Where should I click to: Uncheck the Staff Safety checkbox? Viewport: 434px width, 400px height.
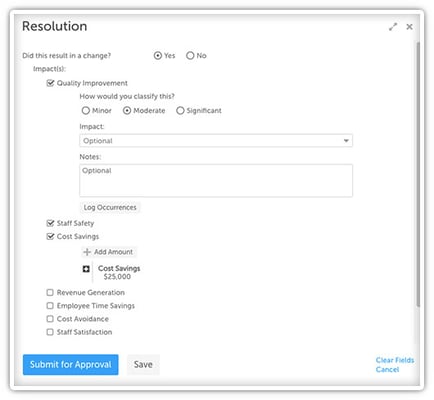pos(50,223)
